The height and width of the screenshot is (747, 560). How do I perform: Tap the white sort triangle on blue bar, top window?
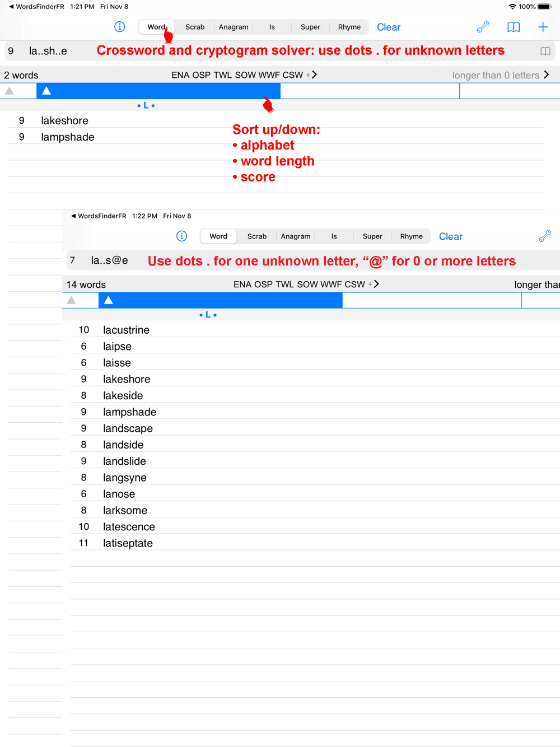[x=46, y=91]
